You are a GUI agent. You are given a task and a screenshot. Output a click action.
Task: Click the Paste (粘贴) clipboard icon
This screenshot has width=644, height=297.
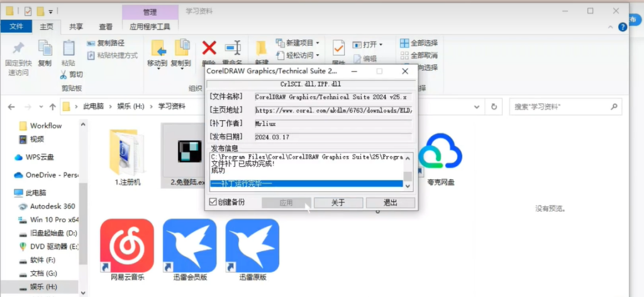click(x=69, y=48)
